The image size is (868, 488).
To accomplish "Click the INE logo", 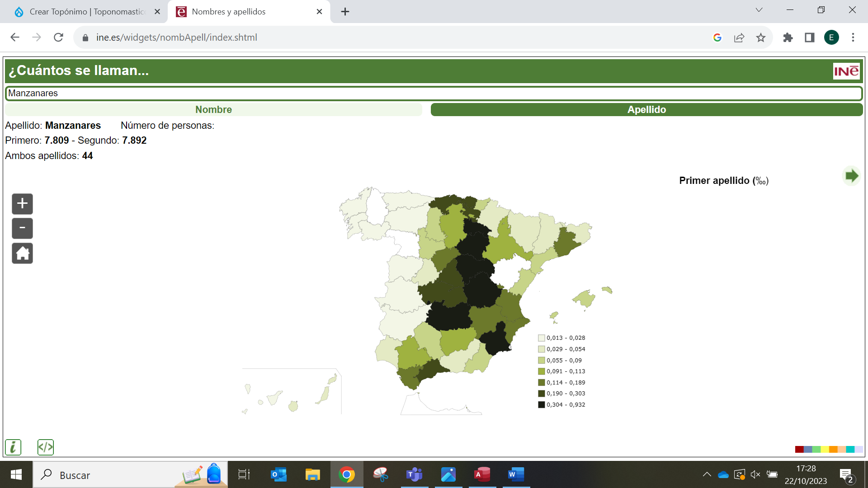I will (846, 71).
